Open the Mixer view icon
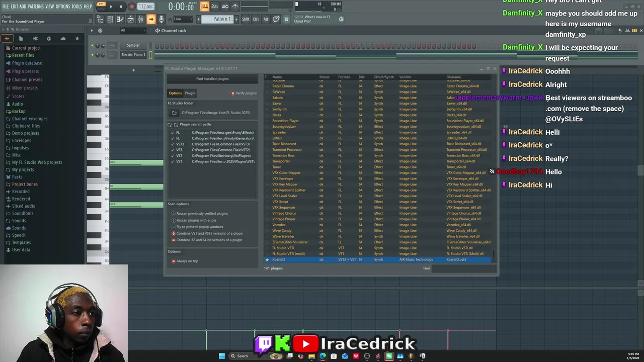 pos(141,19)
